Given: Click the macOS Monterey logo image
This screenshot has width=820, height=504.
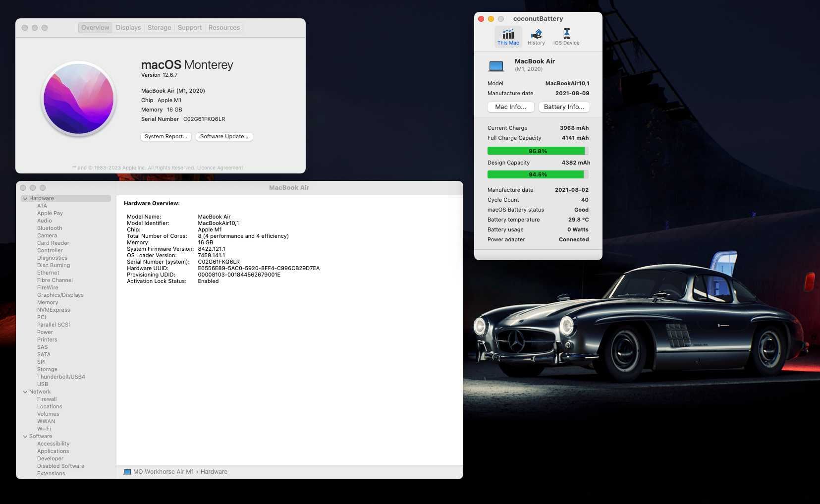Looking at the screenshot, I should pyautogui.click(x=78, y=98).
